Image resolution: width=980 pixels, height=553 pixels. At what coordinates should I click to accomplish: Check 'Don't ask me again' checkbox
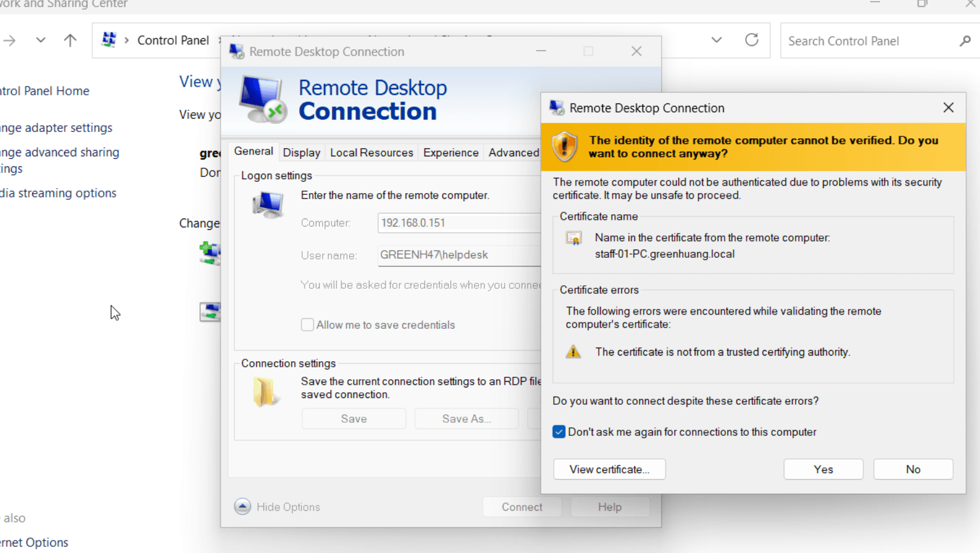pos(559,432)
